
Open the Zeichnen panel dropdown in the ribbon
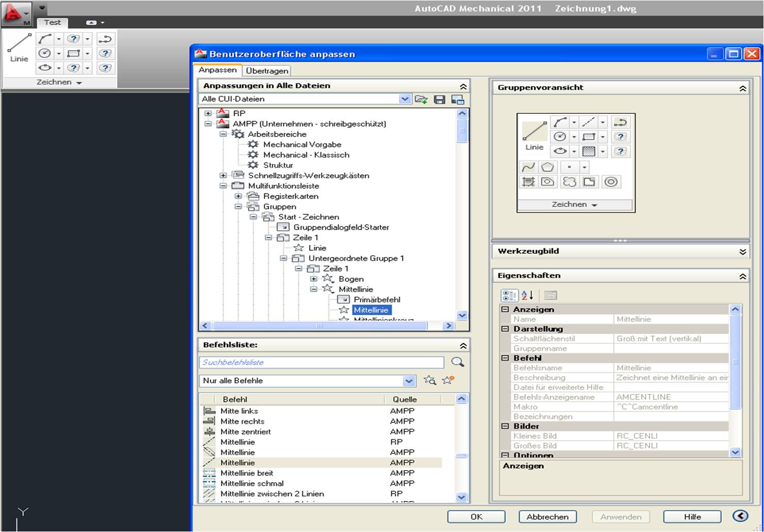pos(59,82)
